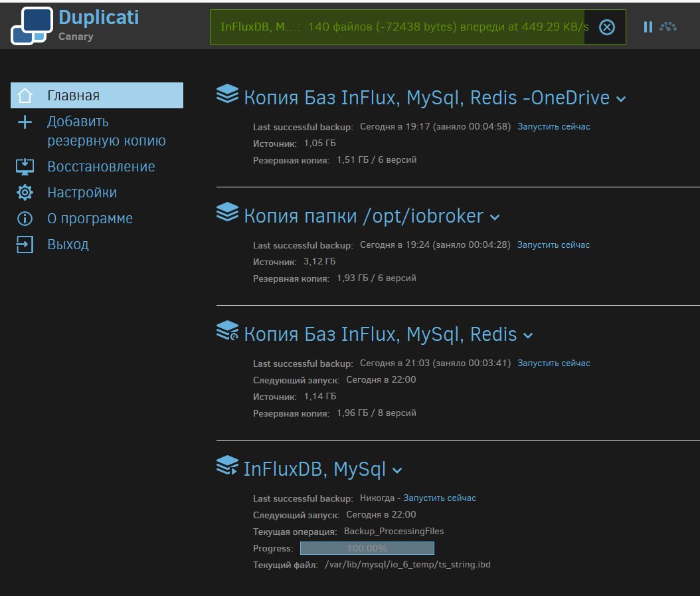Viewport: 700px width, 596px height.
Task: Click text 1,51 ГБ / 6 версий
Action: (x=377, y=160)
